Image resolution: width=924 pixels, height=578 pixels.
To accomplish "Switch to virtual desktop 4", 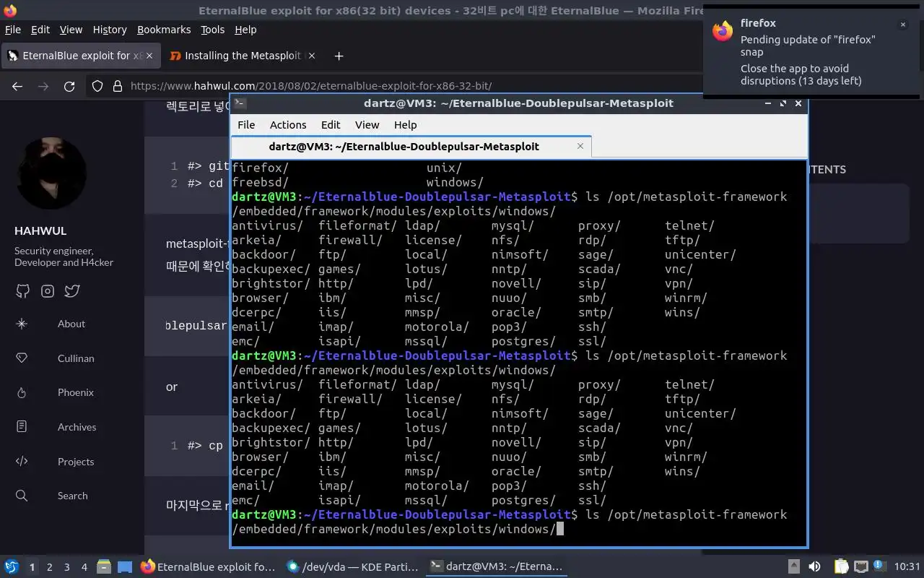I will coord(84,567).
